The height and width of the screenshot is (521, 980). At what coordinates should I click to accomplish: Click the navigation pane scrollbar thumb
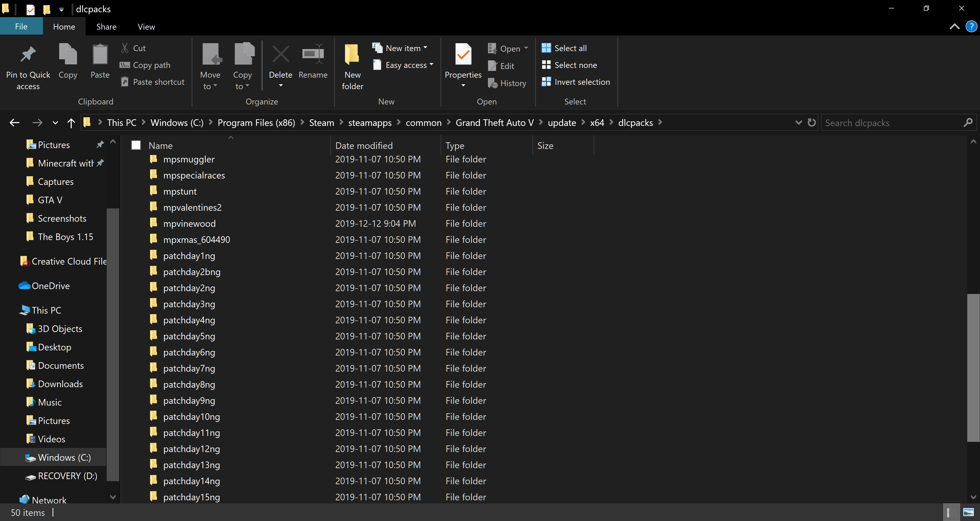[113, 345]
